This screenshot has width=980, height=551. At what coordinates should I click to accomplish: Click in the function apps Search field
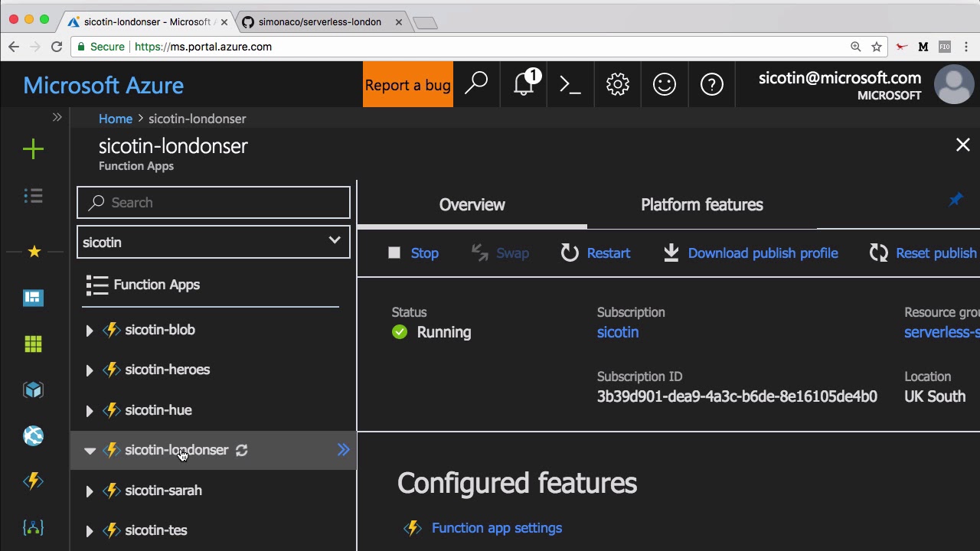point(213,203)
